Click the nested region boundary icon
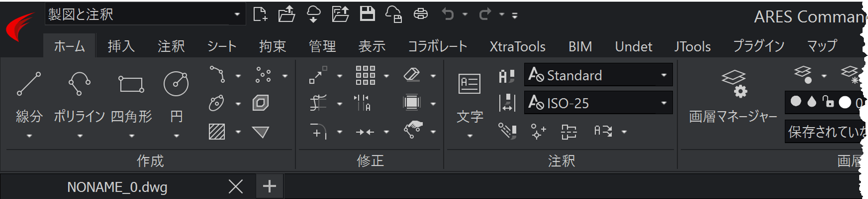Image resolution: width=868 pixels, height=199 pixels. (261, 103)
